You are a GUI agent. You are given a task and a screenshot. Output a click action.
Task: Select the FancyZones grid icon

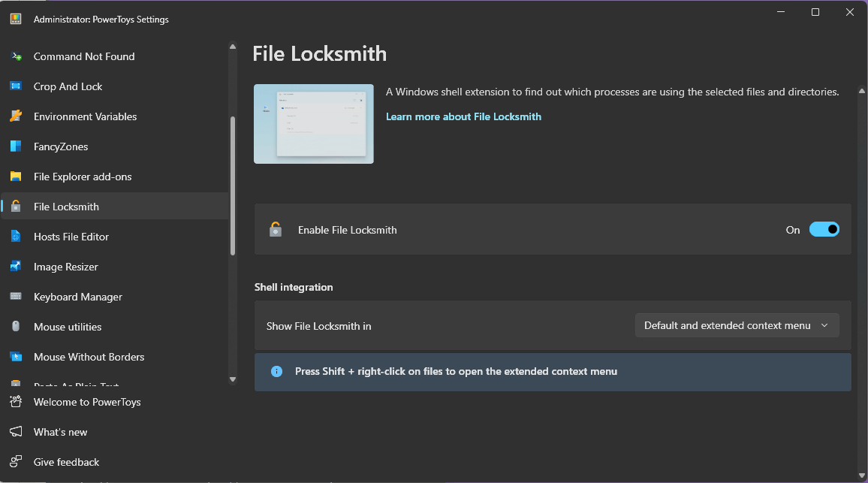(16, 146)
